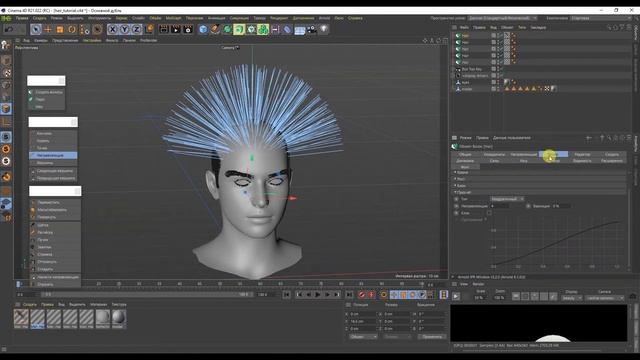Click the Camera object icon in toolbar
640x360 pixels.
coord(312,29)
